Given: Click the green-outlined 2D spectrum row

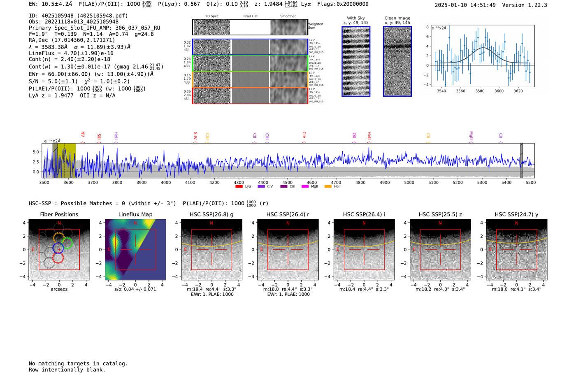Looking at the screenshot, I should pyautogui.click(x=250, y=63).
